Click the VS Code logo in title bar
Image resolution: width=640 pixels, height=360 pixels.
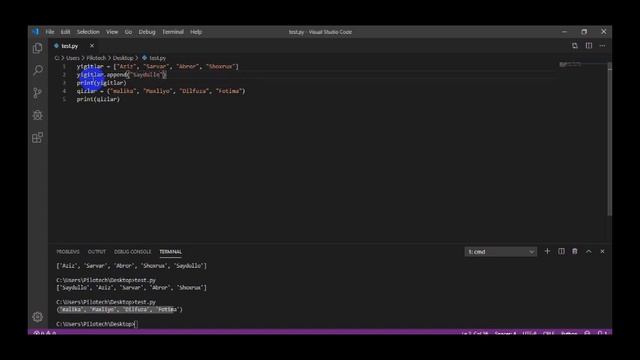[36, 32]
